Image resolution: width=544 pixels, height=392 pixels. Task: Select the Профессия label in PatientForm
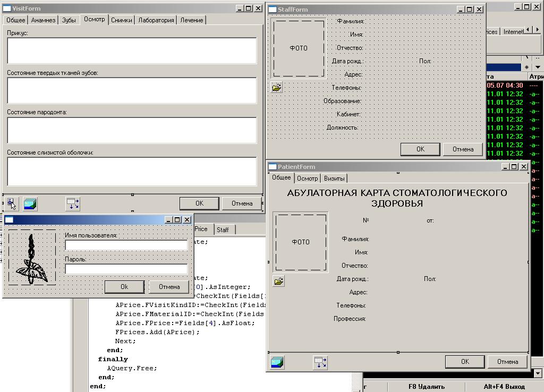pyautogui.click(x=350, y=319)
